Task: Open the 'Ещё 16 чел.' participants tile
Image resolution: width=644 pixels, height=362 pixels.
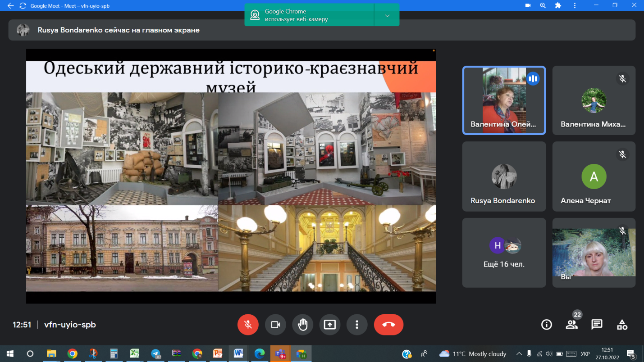Action: (504, 253)
